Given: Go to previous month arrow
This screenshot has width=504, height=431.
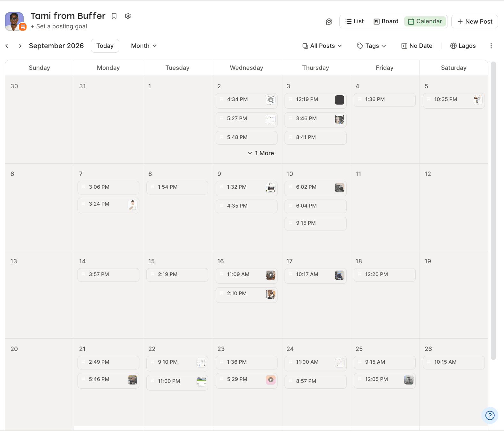Looking at the screenshot, I should (7, 46).
